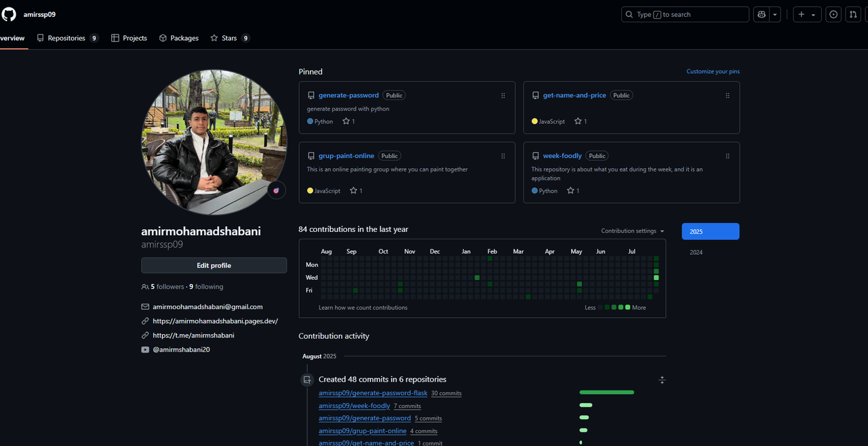Open amirssp09/grup-paint-online activity link

tap(363, 431)
